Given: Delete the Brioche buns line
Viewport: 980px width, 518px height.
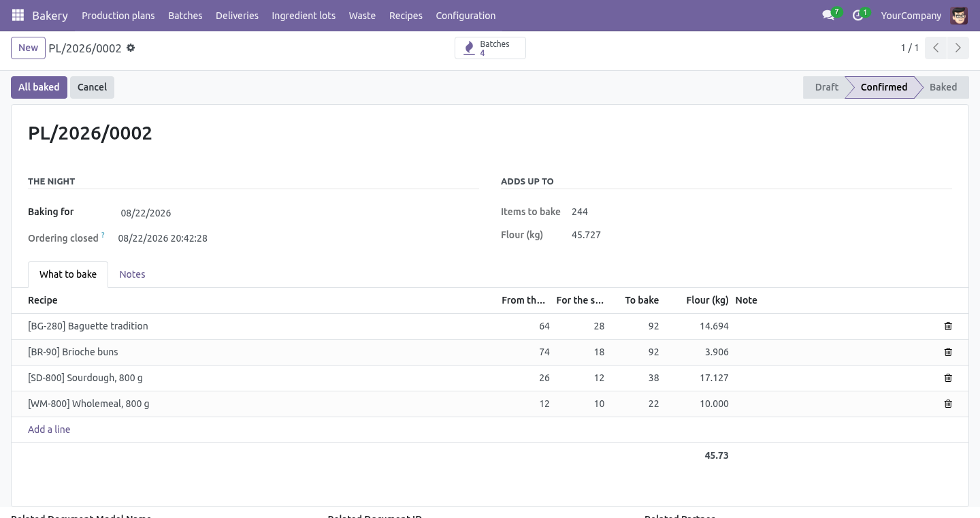Looking at the screenshot, I should point(948,352).
